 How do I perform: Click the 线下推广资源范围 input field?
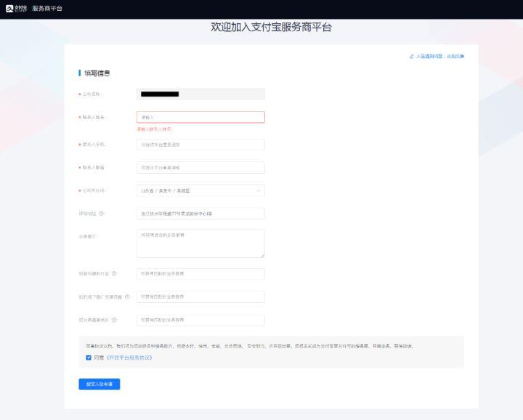point(200,296)
